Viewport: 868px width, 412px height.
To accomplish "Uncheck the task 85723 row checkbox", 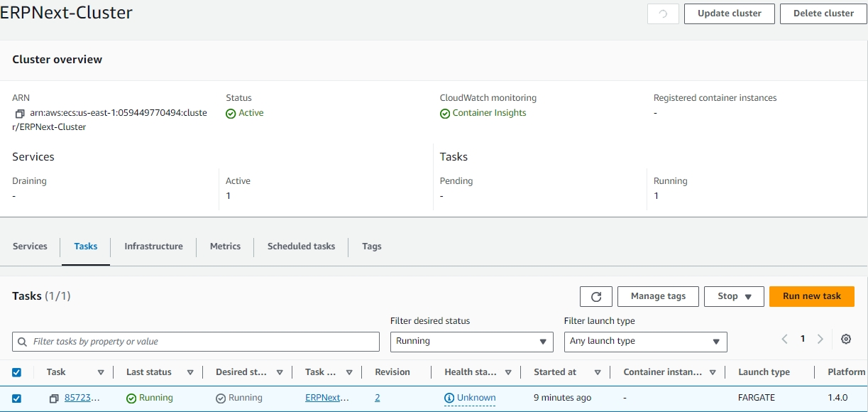I will pos(17,399).
